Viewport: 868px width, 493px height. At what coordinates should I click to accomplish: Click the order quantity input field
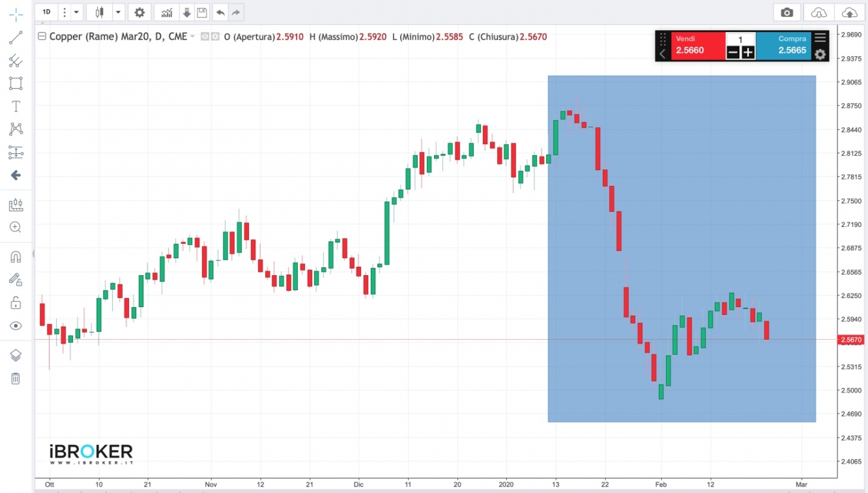click(740, 39)
